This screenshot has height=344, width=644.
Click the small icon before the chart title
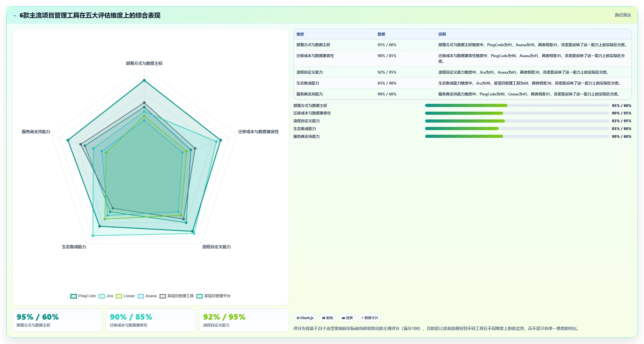(15, 16)
